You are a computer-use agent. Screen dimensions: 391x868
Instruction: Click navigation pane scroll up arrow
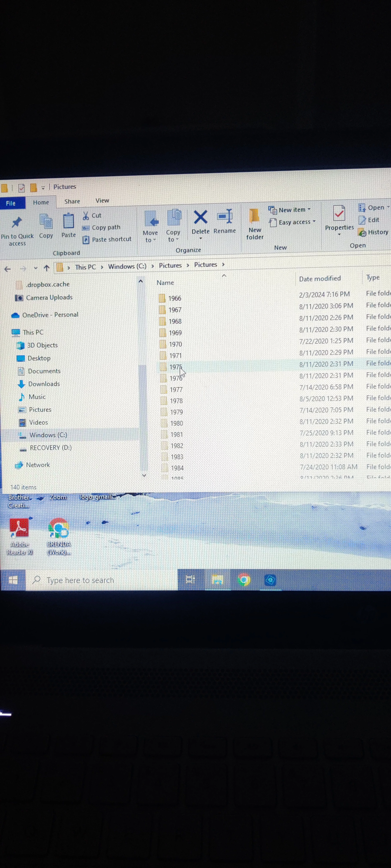(x=141, y=281)
